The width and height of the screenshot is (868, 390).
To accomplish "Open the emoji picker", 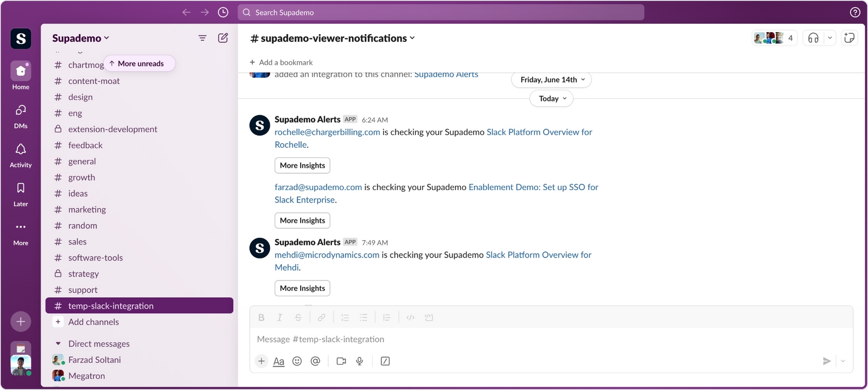I will coord(297,361).
